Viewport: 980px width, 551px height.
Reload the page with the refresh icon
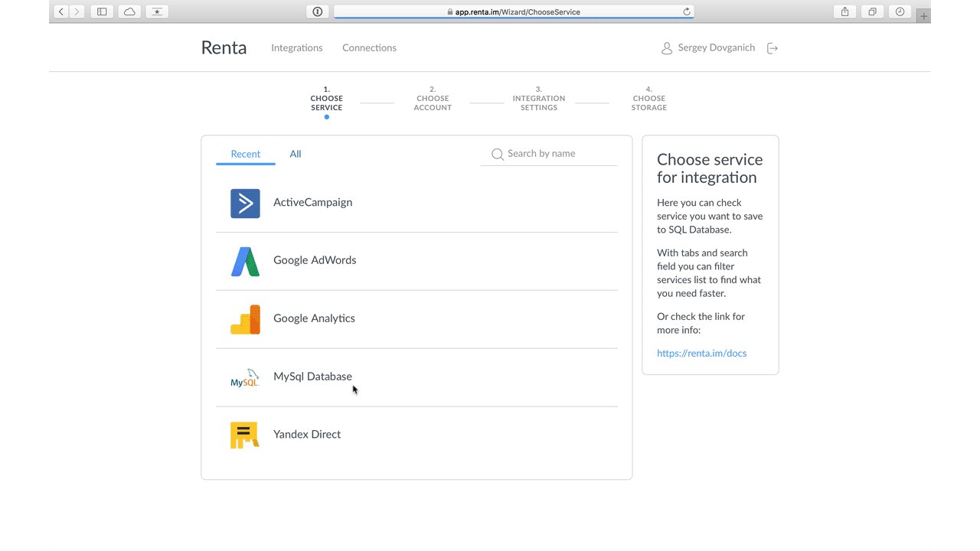687,11
